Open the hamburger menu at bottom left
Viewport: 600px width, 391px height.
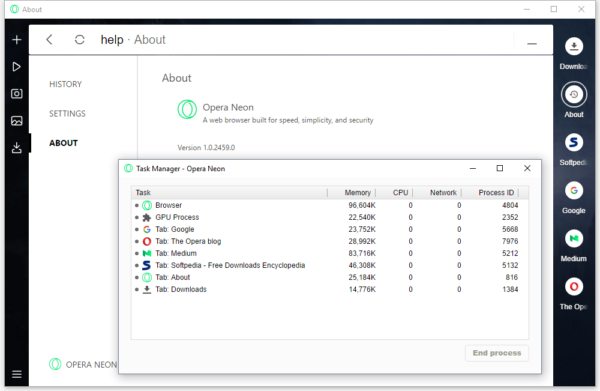[x=16, y=374]
